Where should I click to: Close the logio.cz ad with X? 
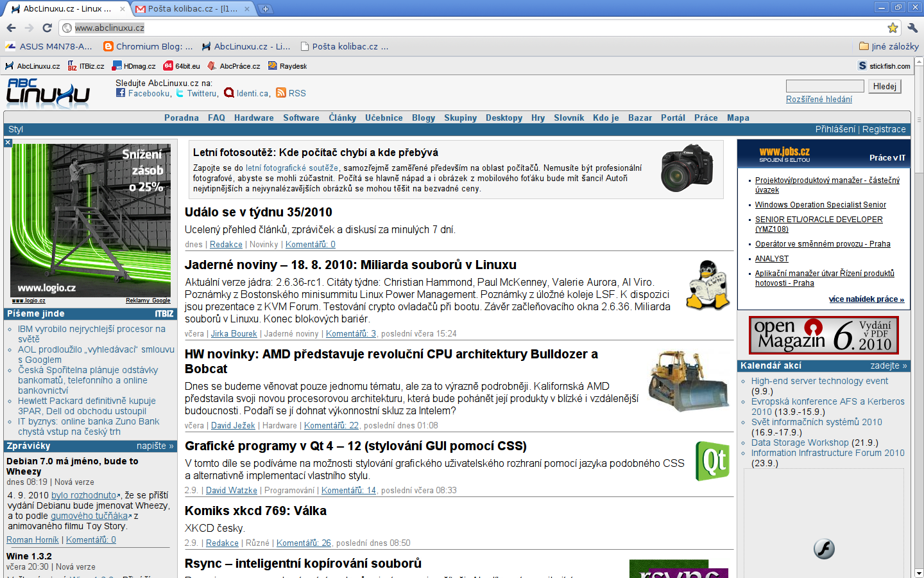click(x=8, y=143)
